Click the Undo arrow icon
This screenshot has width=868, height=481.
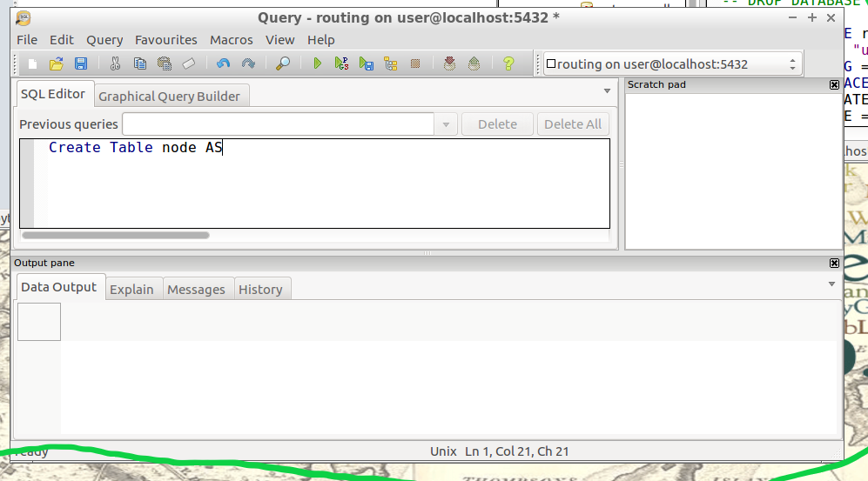[224, 63]
